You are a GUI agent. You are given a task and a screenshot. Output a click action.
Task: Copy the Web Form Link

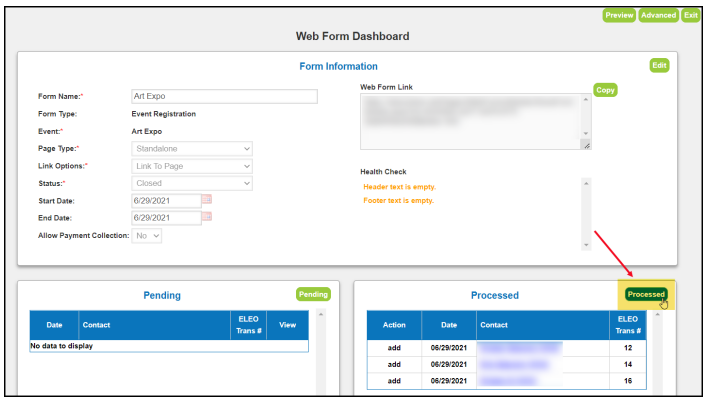[x=605, y=90]
